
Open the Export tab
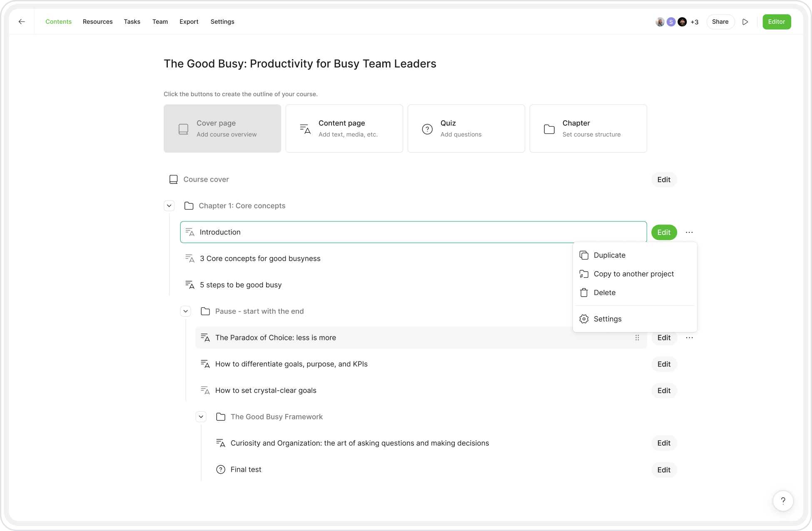click(189, 22)
